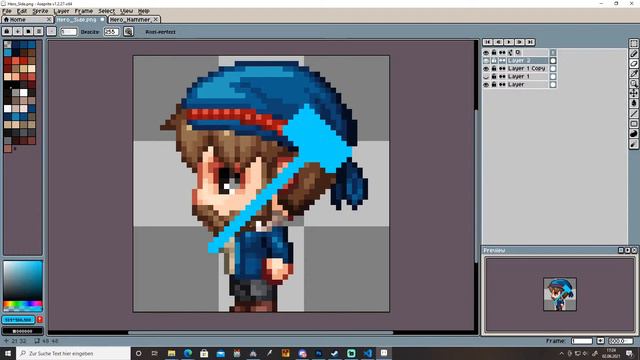This screenshot has width=640, height=360.
Task: Go to previous frame button
Action: pyautogui.click(x=498, y=42)
